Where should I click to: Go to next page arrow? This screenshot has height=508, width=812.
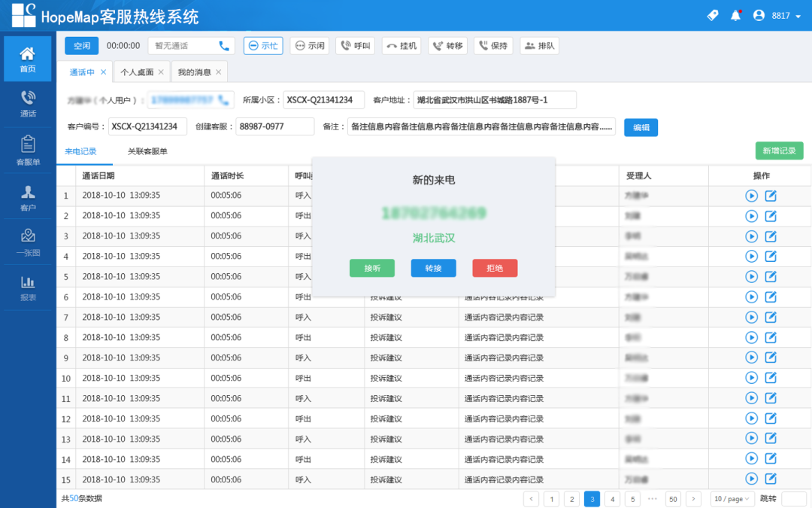coord(693,499)
